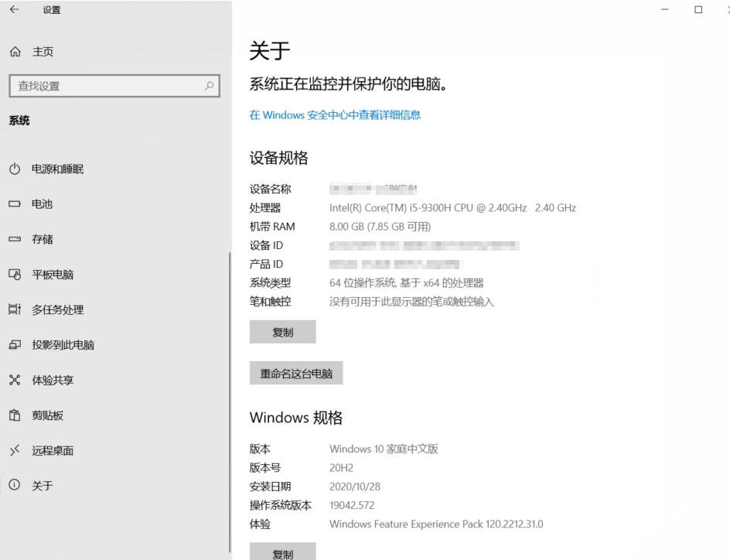
Task: Click OS build 19042.572
Action: point(352,505)
